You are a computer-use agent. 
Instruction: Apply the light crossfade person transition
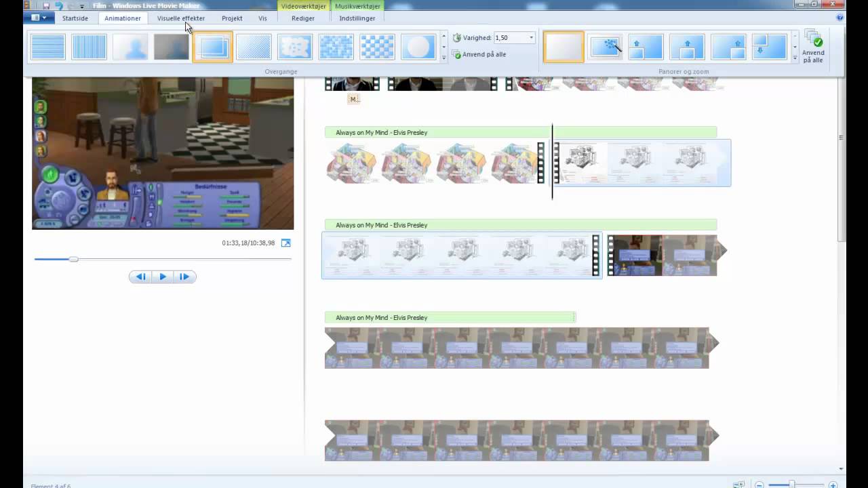pos(130,47)
